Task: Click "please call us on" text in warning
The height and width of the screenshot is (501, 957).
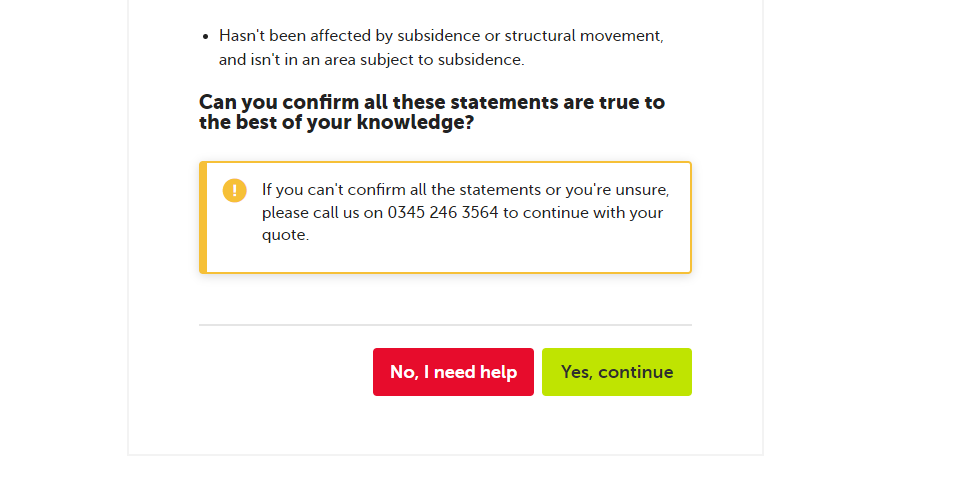Action: (x=322, y=213)
